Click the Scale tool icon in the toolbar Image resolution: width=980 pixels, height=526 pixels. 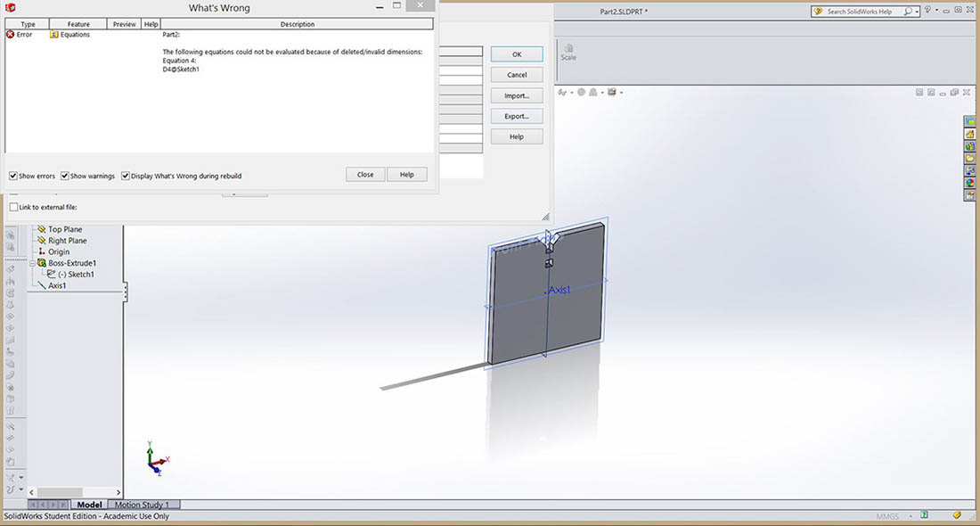point(568,47)
